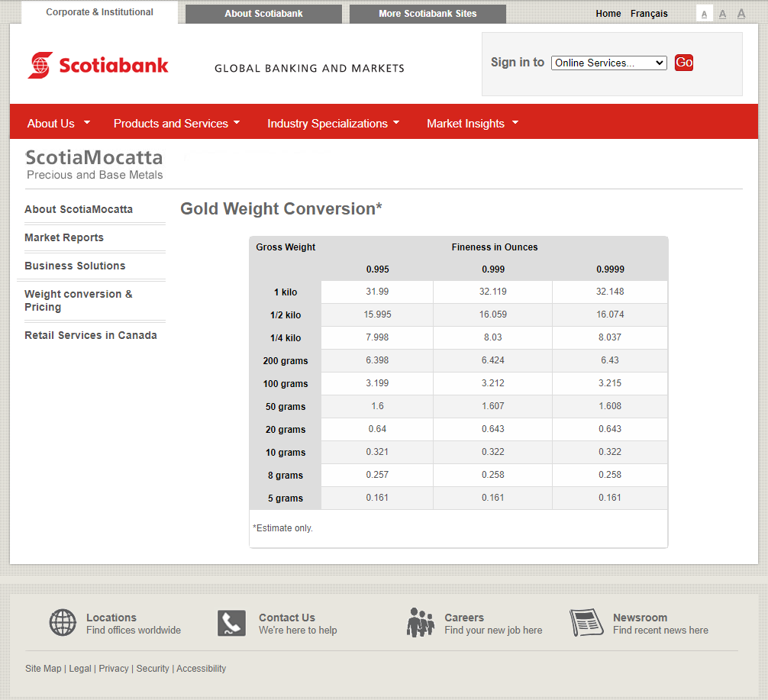Screen dimensions: 768x700
Task: Open the Legal footer link
Action: 80,669
